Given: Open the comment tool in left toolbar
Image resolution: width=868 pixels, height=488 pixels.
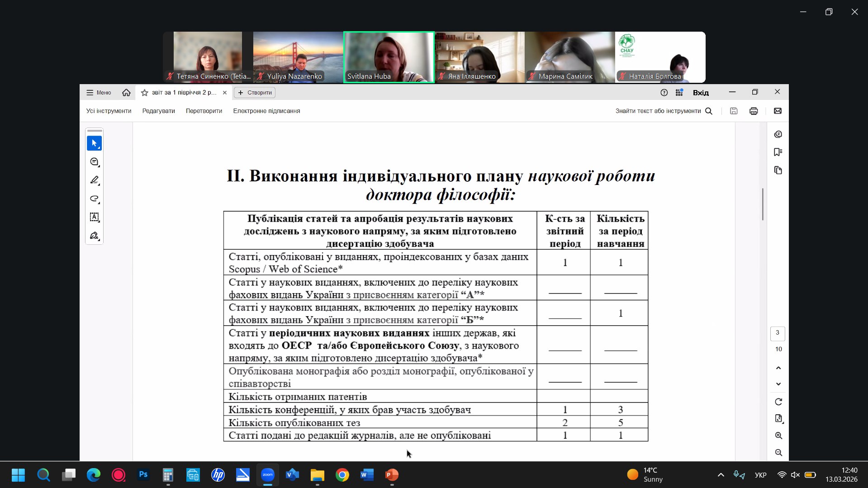Looking at the screenshot, I should 94,162.
